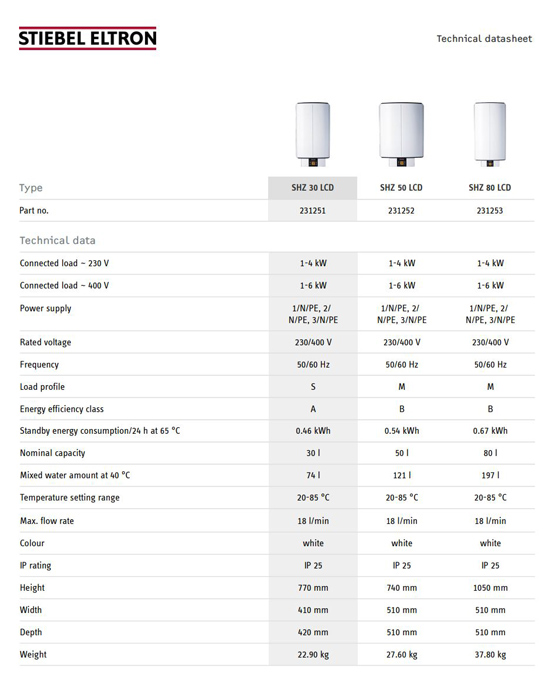Screen dimensions: 555x700
Task: Click the 22.90 kg weight value
Action: 313,655
